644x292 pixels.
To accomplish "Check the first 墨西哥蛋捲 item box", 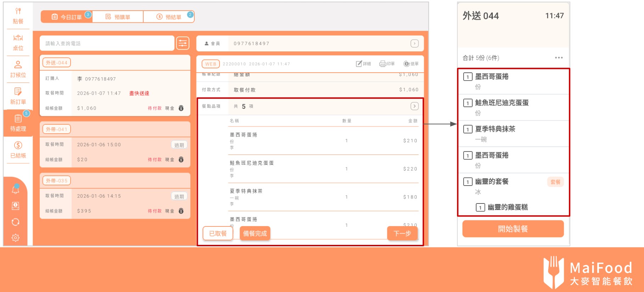I will tap(468, 77).
